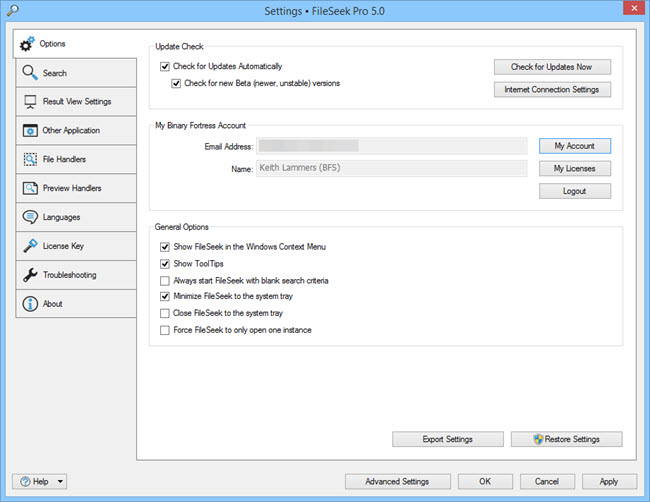Open the Result View Settings tab label
Screen dimensions: 650x502
[77, 102]
